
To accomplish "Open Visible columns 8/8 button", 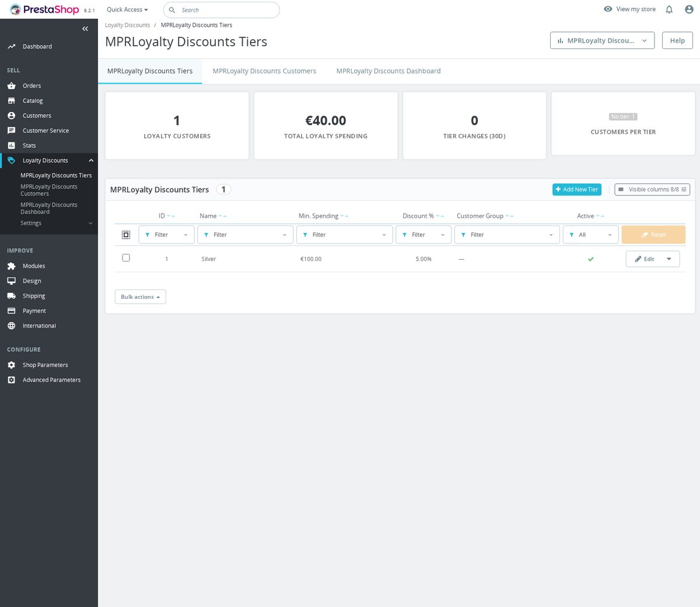I will coord(652,190).
